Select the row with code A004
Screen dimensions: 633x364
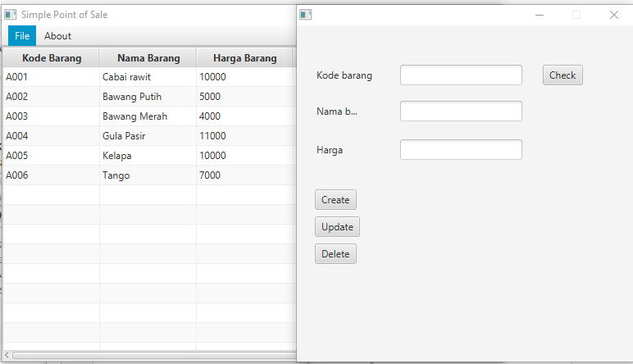click(x=149, y=135)
